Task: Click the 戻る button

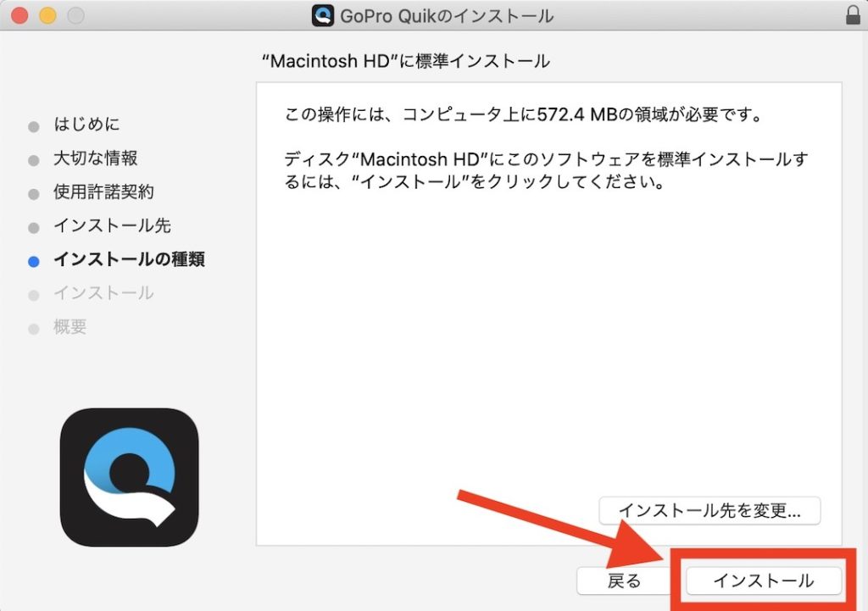Action: pyautogui.click(x=624, y=581)
